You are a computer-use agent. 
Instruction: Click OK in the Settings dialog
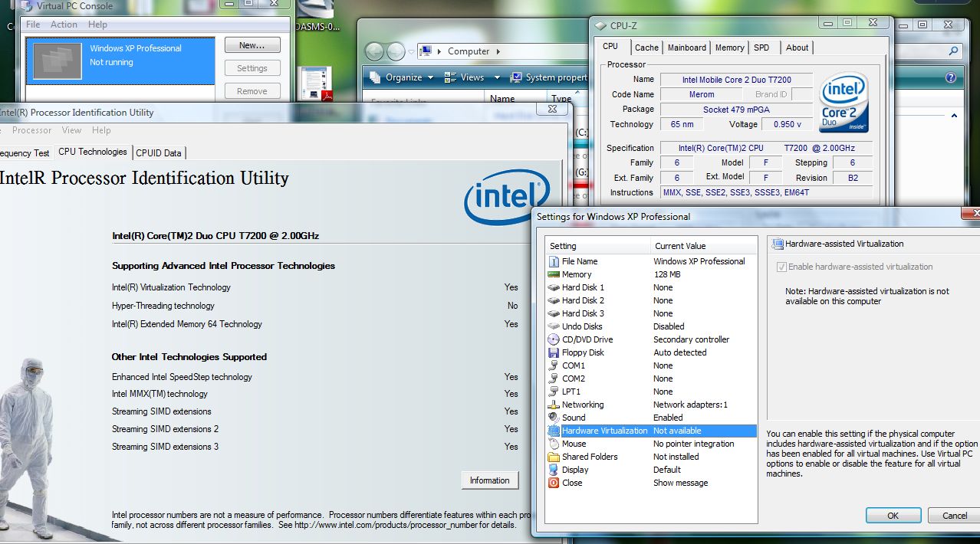[893, 516]
